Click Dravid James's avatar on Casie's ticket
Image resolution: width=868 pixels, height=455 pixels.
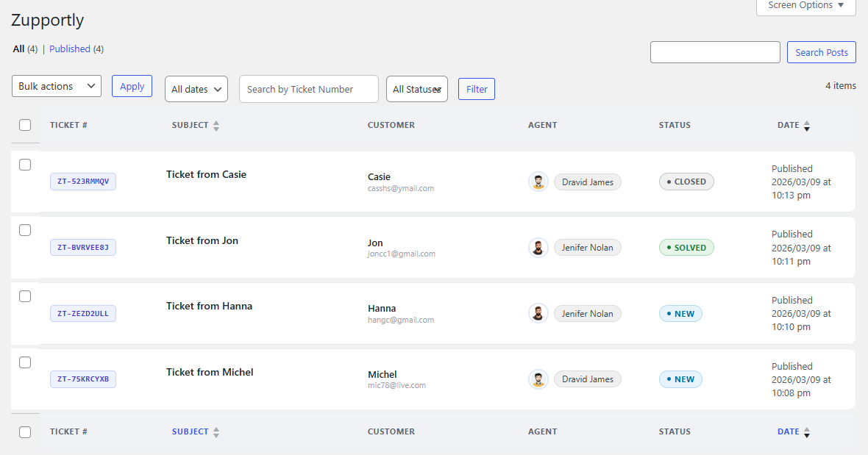click(538, 181)
